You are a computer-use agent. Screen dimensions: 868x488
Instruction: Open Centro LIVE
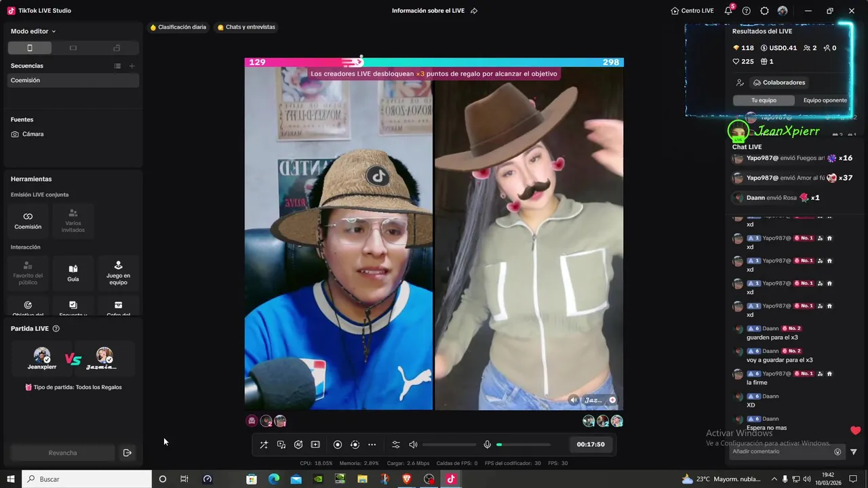[x=692, y=11]
